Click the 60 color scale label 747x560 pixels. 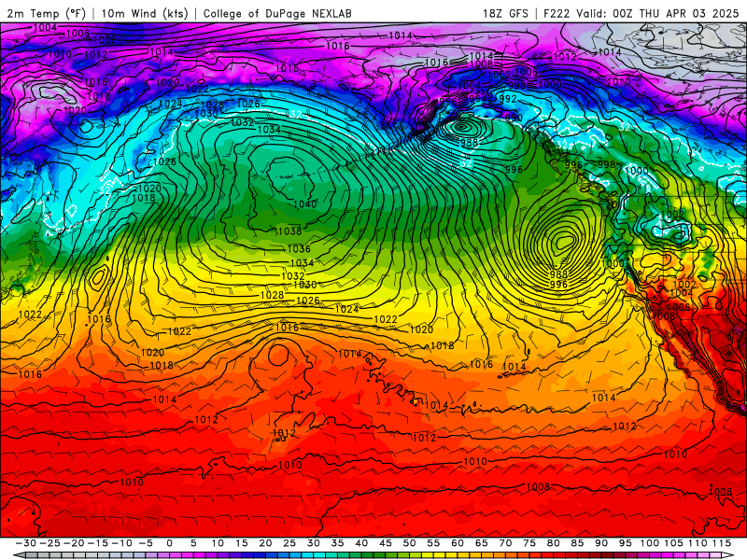458,543
